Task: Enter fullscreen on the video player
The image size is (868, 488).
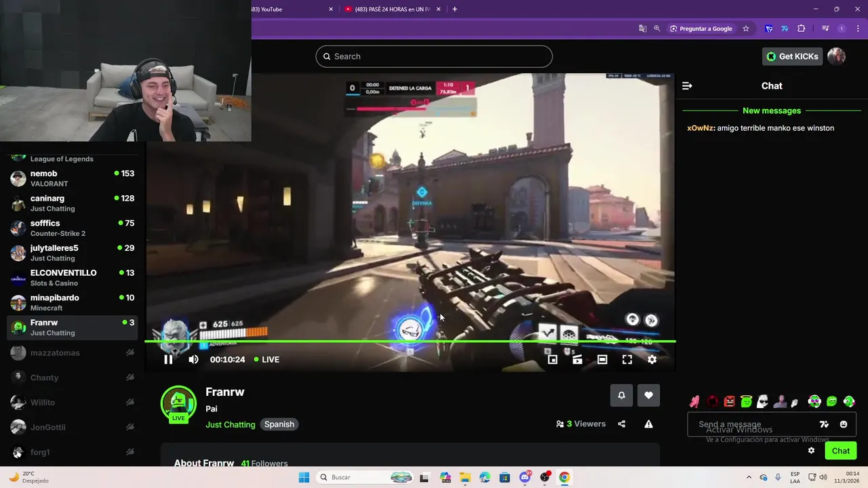Action: point(627,360)
